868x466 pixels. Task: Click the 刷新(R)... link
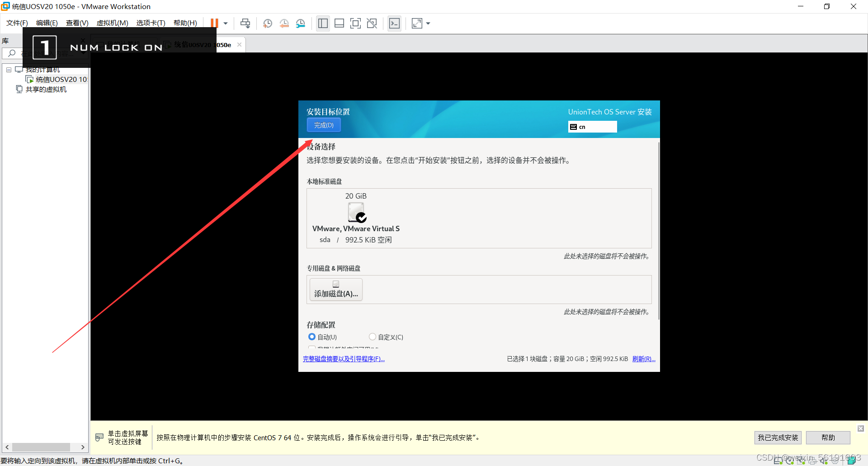coord(644,359)
